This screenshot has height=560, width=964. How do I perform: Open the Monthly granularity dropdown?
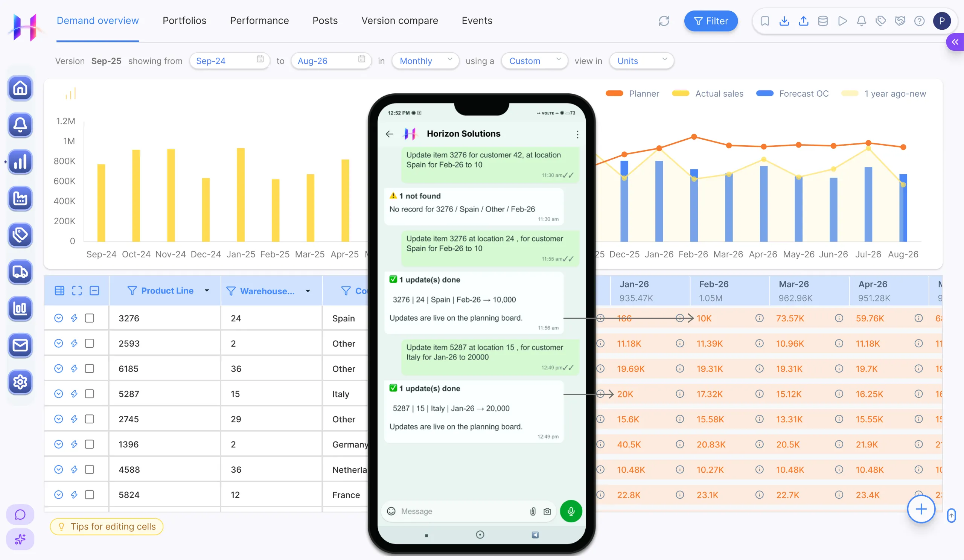425,61
